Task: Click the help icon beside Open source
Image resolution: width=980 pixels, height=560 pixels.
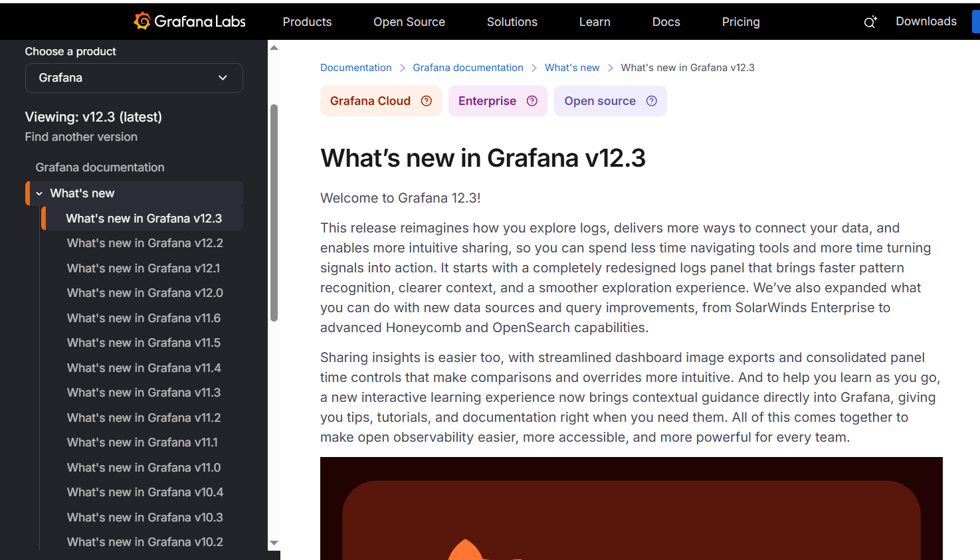Action: (652, 101)
